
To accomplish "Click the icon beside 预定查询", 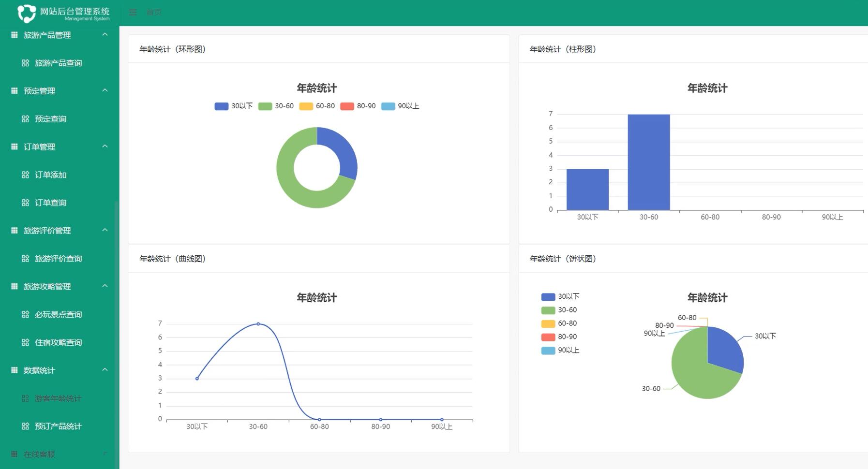I will coord(25,118).
